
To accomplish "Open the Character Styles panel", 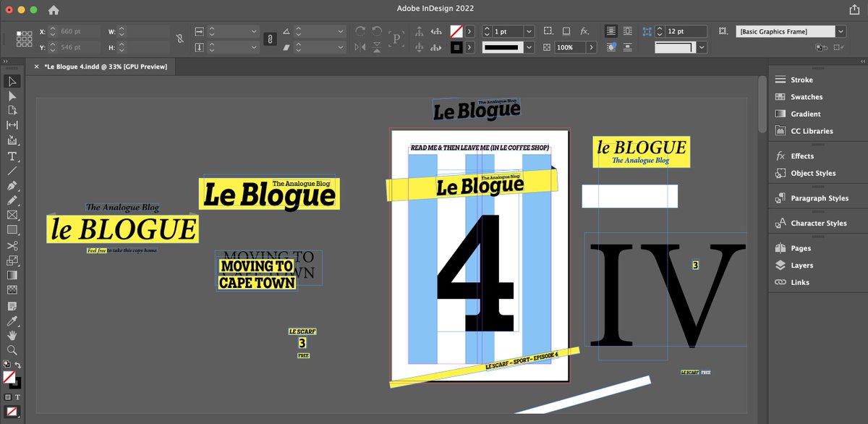I will click(x=818, y=223).
